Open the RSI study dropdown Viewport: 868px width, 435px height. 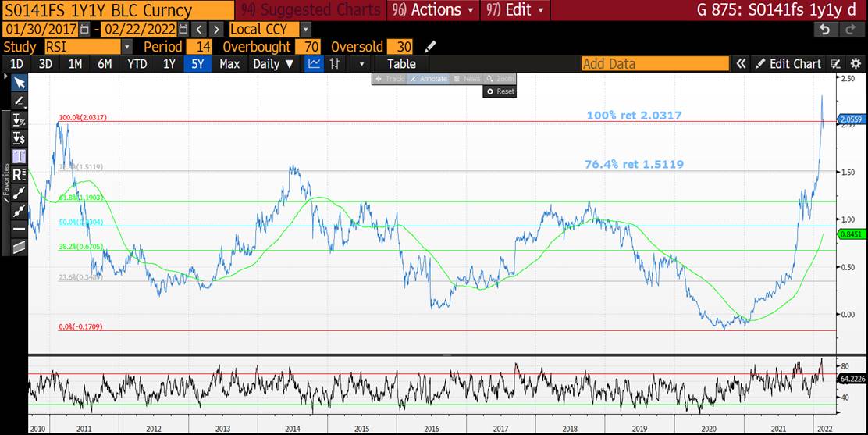coord(127,47)
